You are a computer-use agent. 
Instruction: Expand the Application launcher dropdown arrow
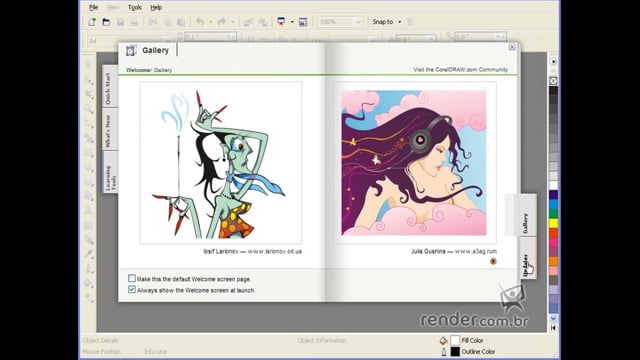point(292,22)
